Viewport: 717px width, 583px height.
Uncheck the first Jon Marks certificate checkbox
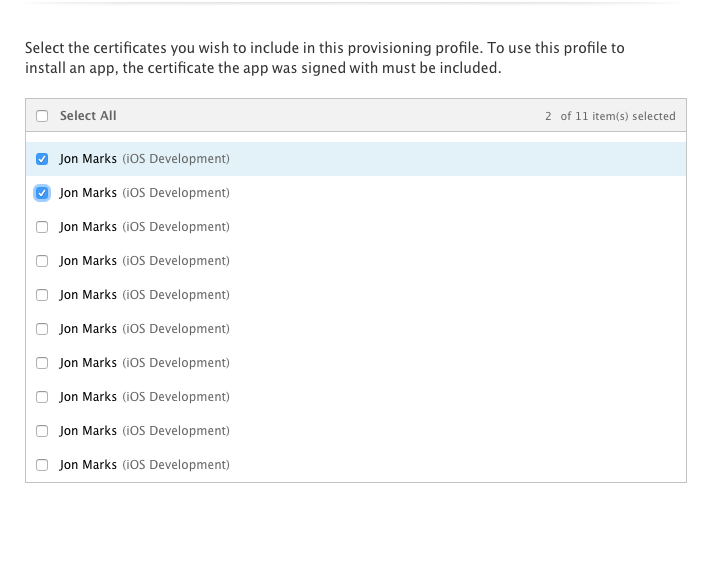click(42, 159)
